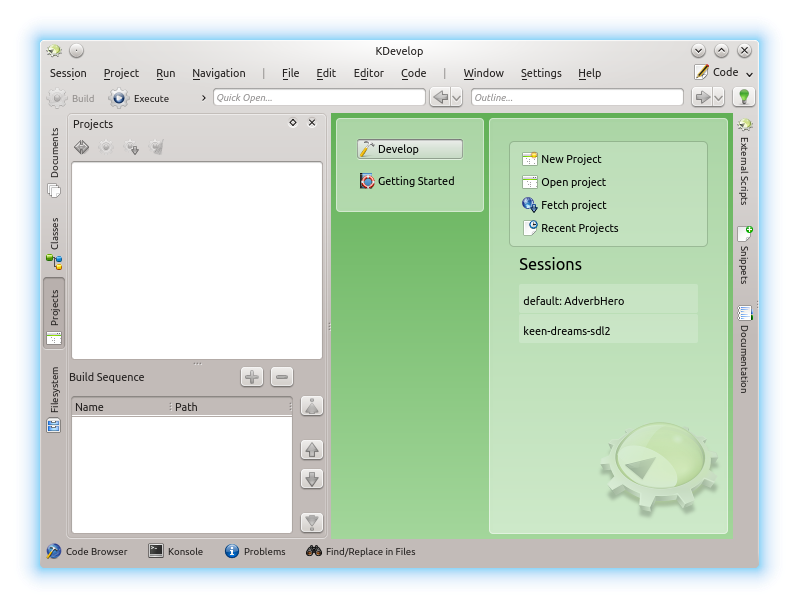
Task: Click the minus button in Build Sequence
Action: [282, 377]
